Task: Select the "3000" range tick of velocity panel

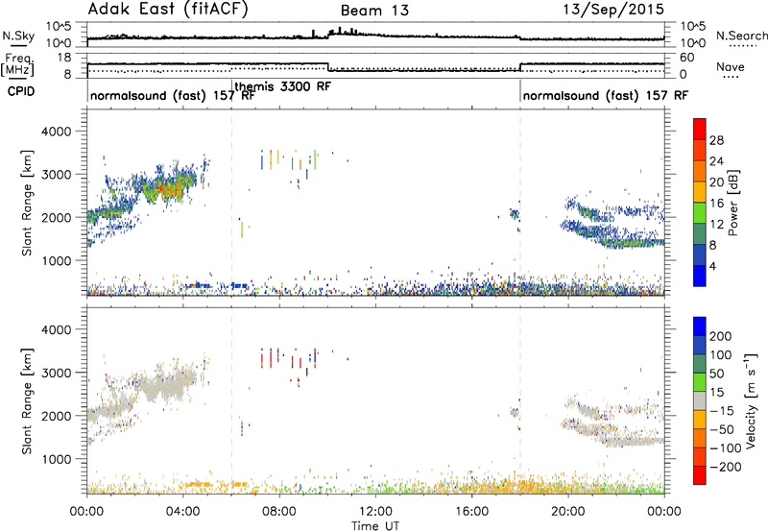Action: point(56,373)
